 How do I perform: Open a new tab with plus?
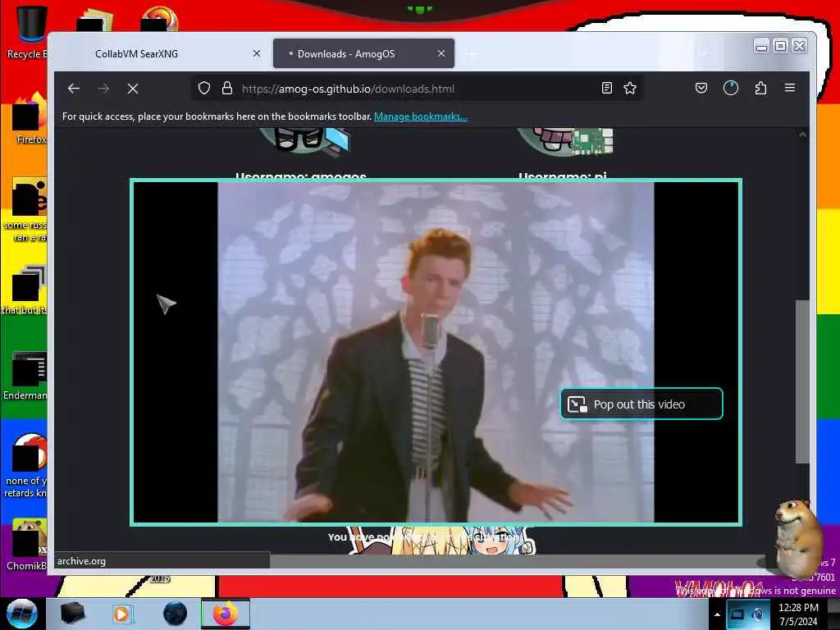pos(472,54)
